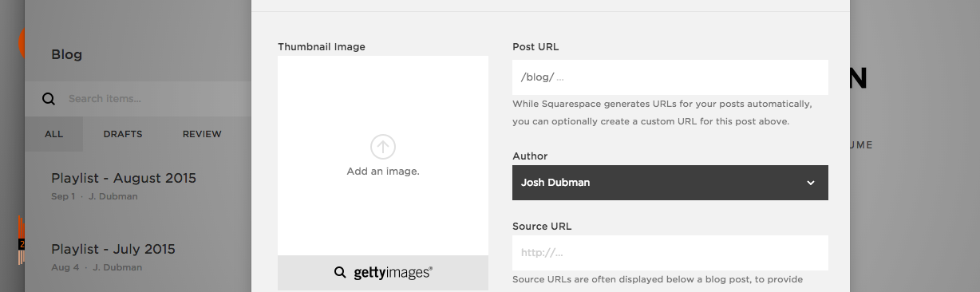Click the Thumbnail Image label

pyautogui.click(x=322, y=47)
